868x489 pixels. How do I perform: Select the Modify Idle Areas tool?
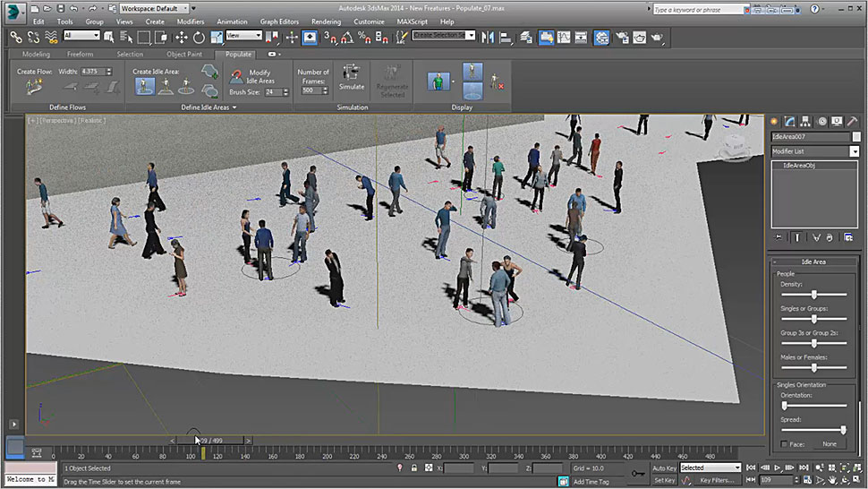tap(237, 76)
